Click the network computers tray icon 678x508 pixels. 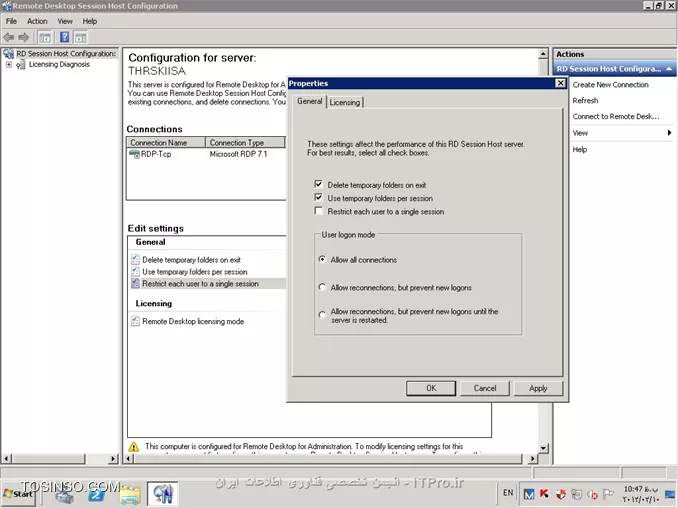pyautogui.click(x=576, y=494)
